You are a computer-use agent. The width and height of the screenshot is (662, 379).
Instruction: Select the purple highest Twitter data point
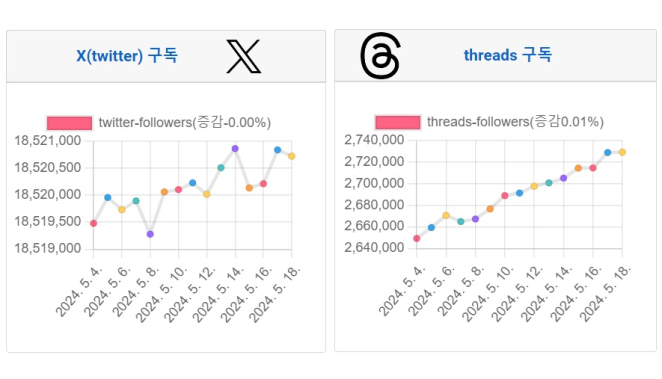[235, 149]
